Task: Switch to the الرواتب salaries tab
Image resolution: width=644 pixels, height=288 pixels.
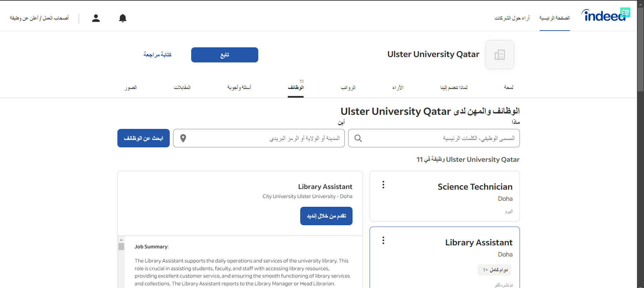Action: tap(348, 87)
